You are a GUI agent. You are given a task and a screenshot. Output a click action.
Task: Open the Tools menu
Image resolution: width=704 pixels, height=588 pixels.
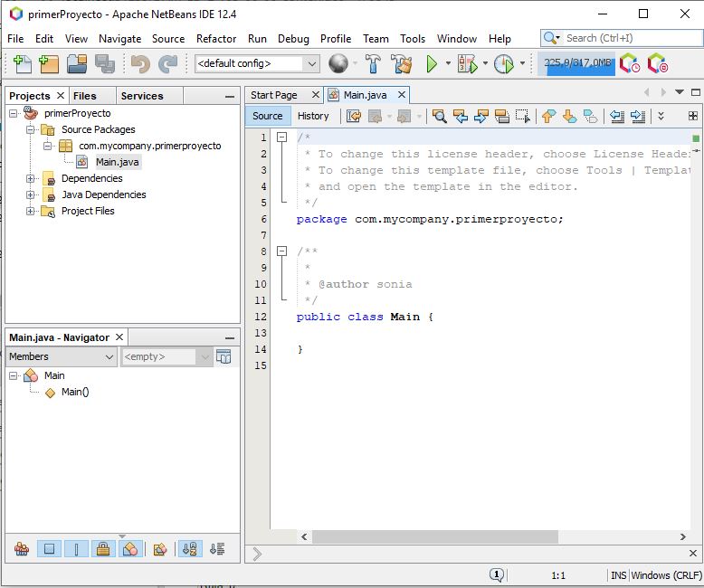(x=413, y=39)
